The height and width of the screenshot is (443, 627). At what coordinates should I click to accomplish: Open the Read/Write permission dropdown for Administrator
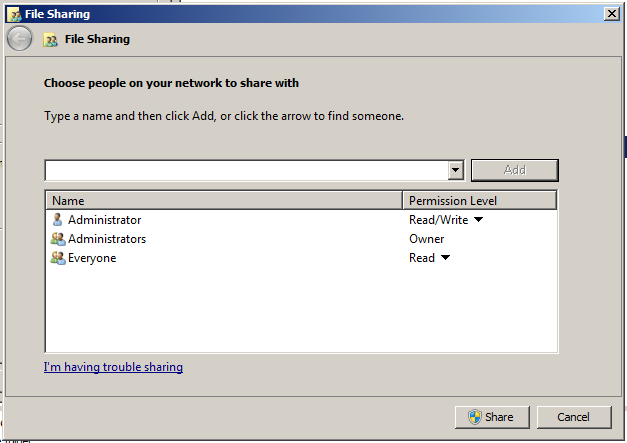[478, 220]
